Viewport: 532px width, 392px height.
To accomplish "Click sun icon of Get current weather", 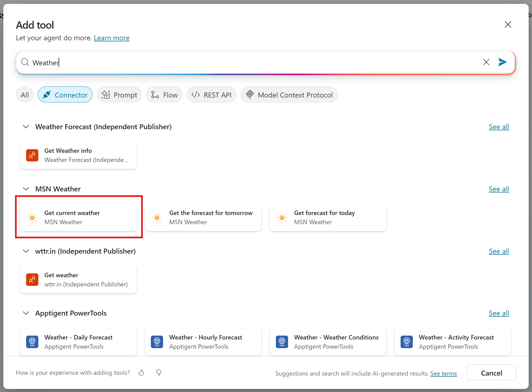I will [x=32, y=218].
